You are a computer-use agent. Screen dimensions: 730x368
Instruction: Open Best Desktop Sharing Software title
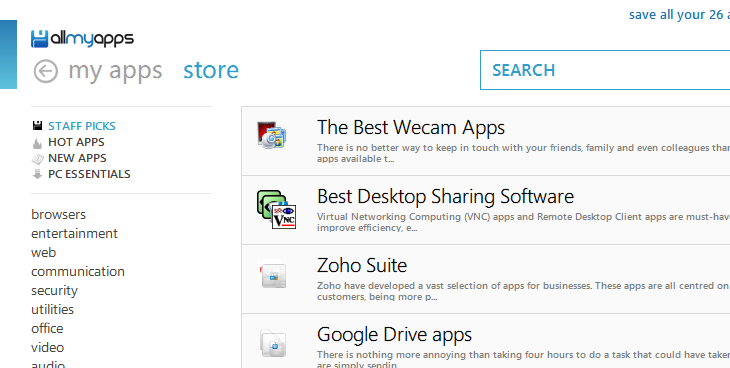(x=445, y=196)
